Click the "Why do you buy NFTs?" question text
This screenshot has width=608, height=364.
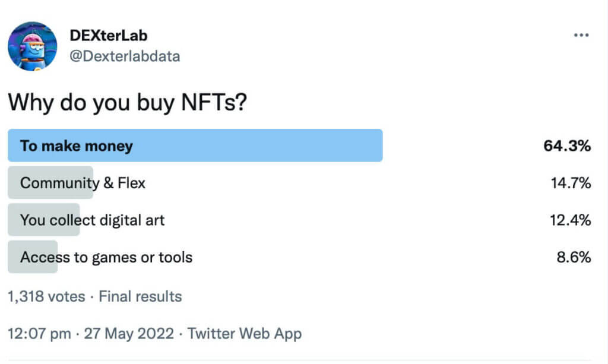[x=127, y=102]
